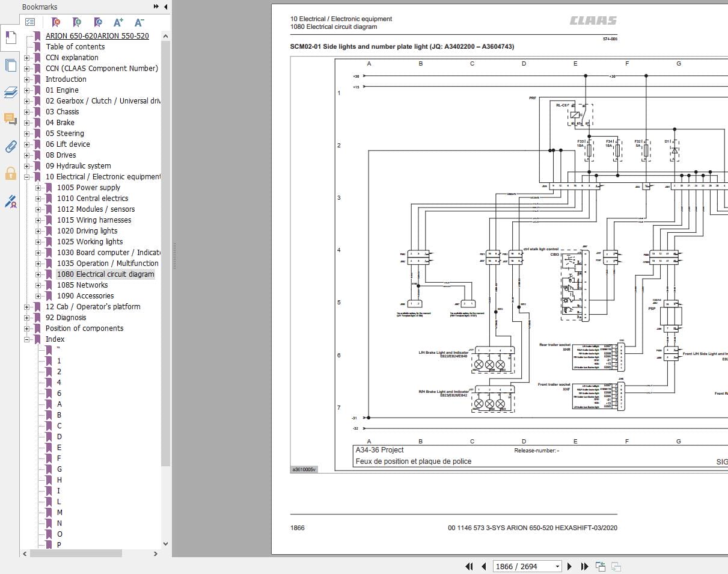Decrease bookmark font size with A- icon

(x=139, y=22)
